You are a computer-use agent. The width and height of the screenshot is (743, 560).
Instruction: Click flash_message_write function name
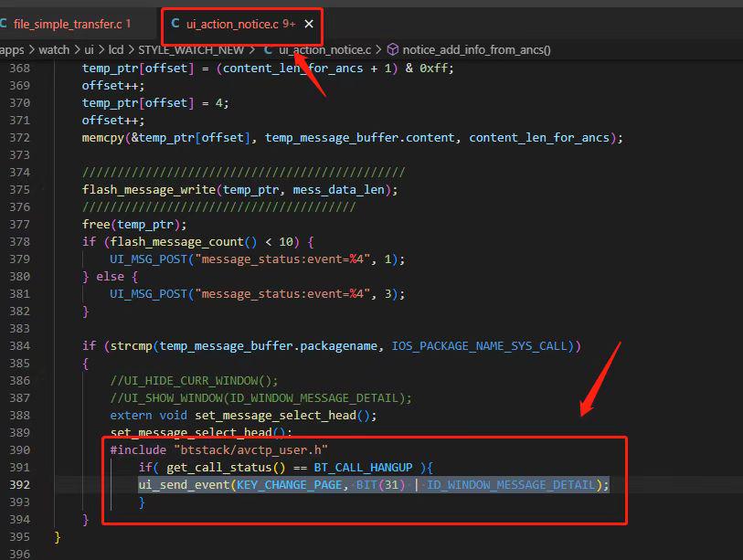coord(149,190)
